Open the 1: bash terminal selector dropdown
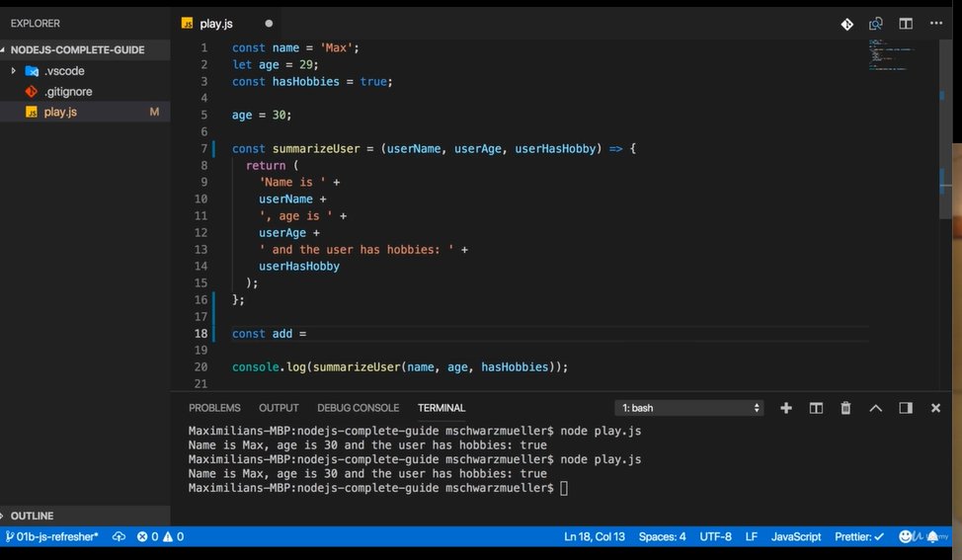The height and width of the screenshot is (560, 962). tap(689, 408)
